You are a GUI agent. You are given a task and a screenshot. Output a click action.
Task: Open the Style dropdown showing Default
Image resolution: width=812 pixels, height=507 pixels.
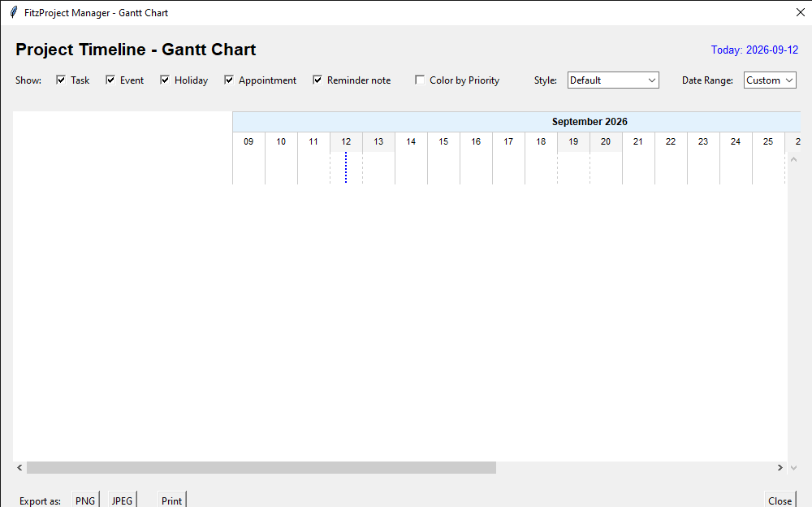coord(613,80)
